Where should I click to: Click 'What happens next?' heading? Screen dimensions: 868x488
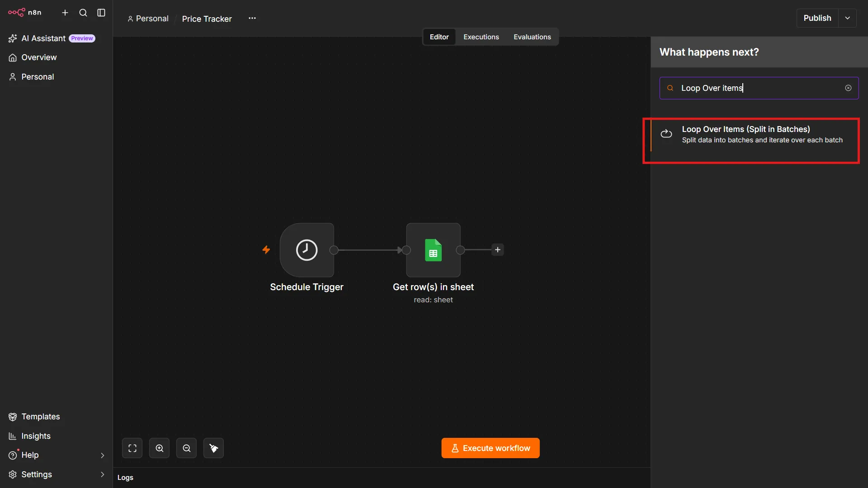(x=709, y=52)
